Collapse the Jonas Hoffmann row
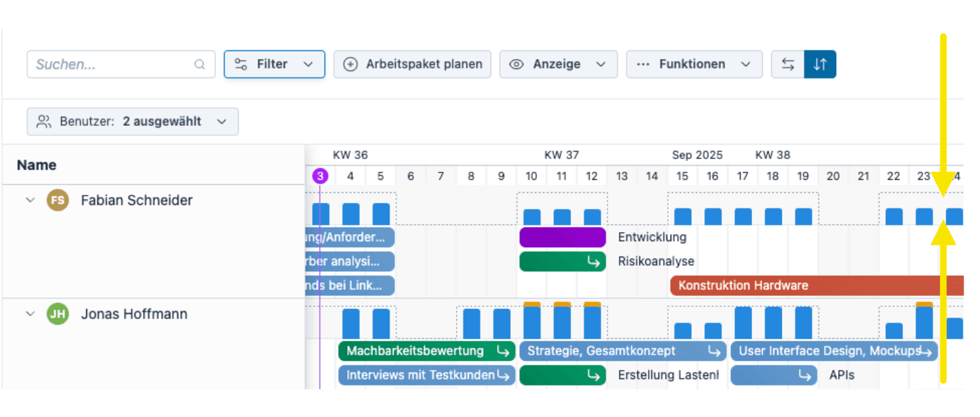This screenshot has height=417, width=980. 30,314
